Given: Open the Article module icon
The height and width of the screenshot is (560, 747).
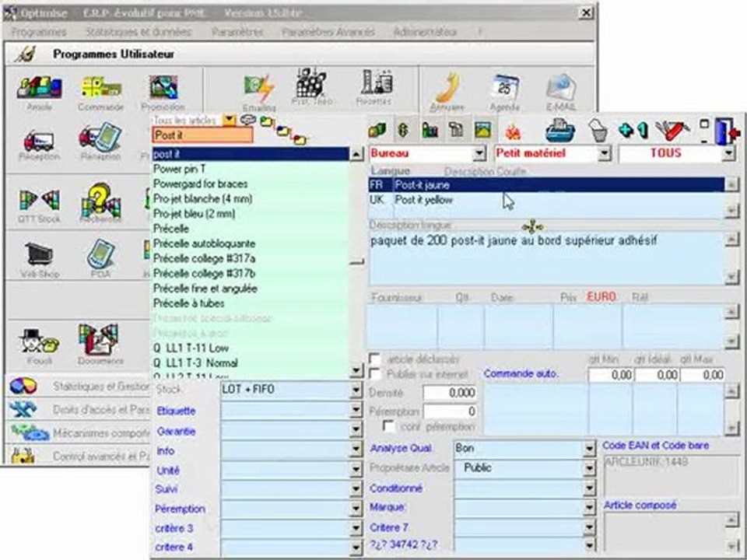Looking at the screenshot, I should [39, 88].
